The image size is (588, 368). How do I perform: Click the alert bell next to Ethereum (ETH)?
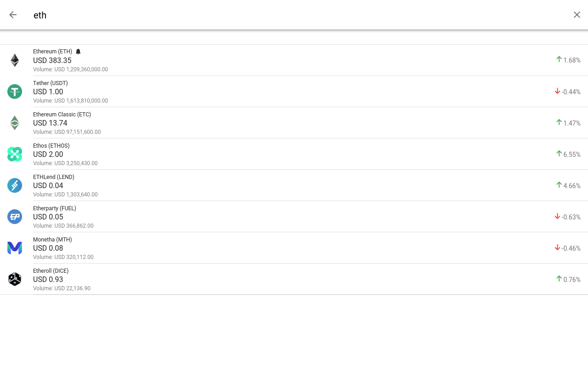pyautogui.click(x=78, y=52)
